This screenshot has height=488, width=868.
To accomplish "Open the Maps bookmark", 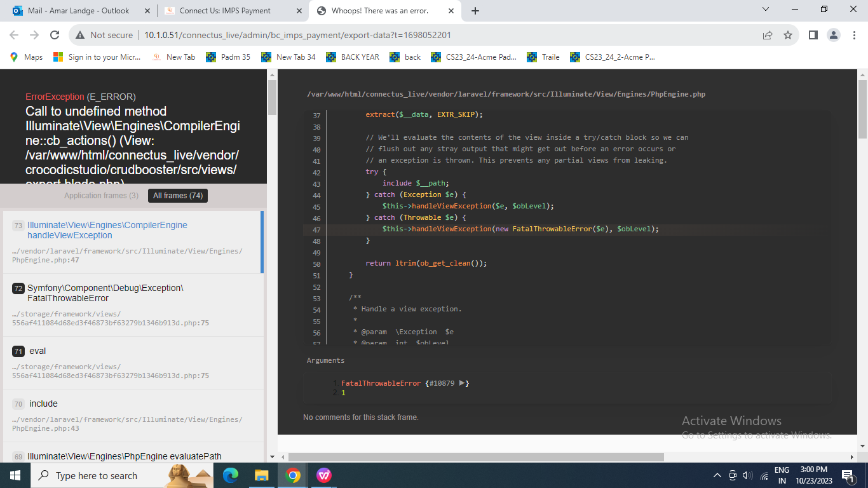I will [x=26, y=57].
